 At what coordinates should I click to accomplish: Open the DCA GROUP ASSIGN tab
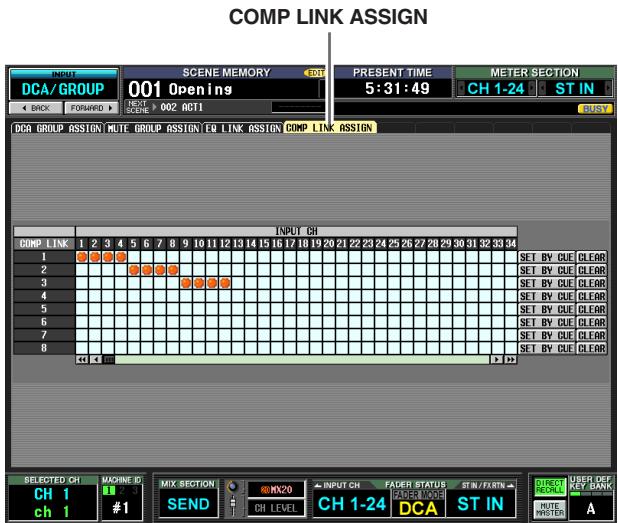click(x=58, y=128)
